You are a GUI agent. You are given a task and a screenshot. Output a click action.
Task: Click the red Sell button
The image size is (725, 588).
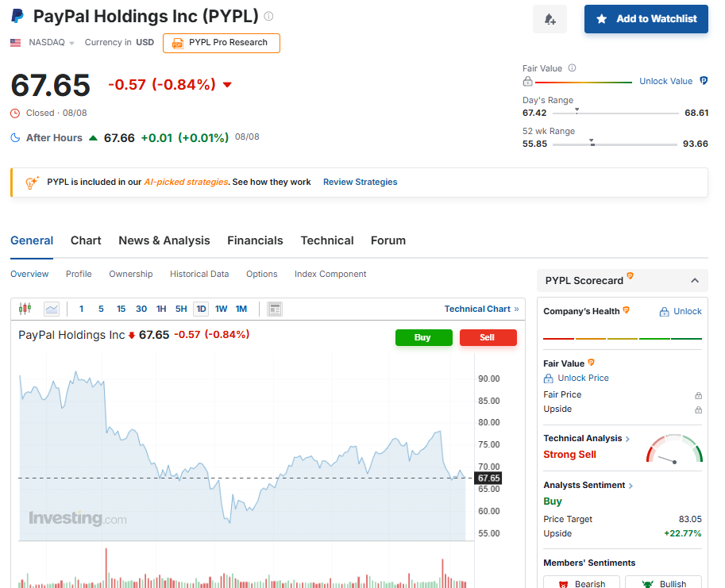point(488,338)
